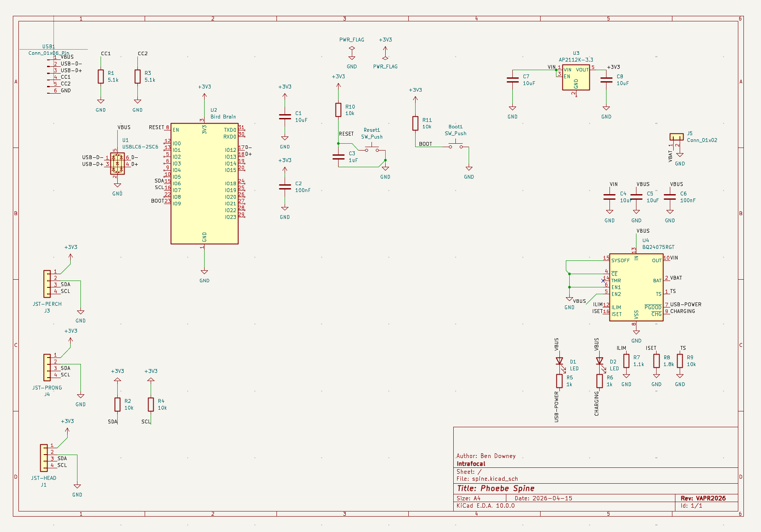Click the 'Intrafocal' company text
This screenshot has height=532, width=761.
471,464
